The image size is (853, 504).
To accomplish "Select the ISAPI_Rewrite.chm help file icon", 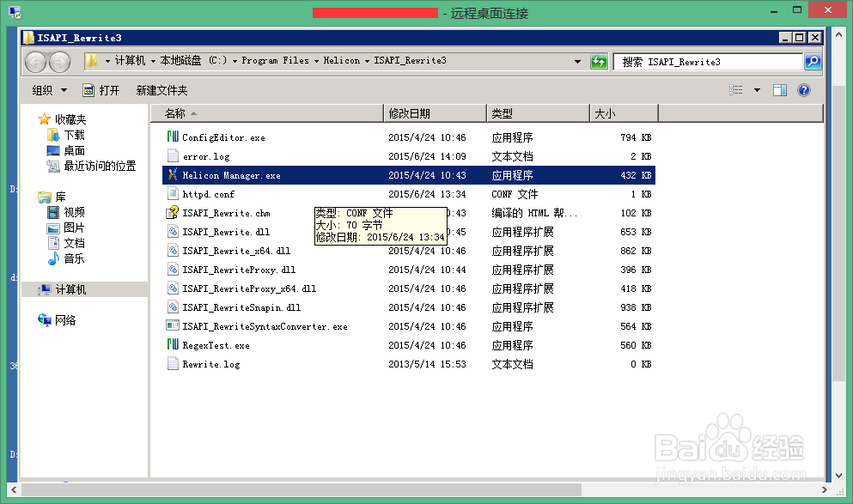I will tap(173, 213).
